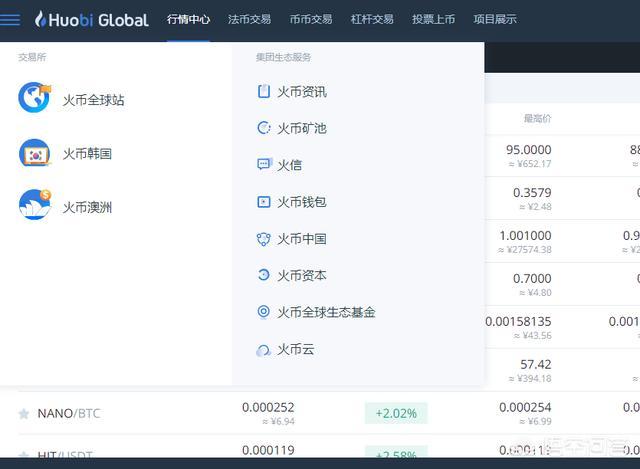Screen dimensions: 640x469
Task: Toggle the star beside HIT/USDT
Action: pyautogui.click(x=23, y=455)
